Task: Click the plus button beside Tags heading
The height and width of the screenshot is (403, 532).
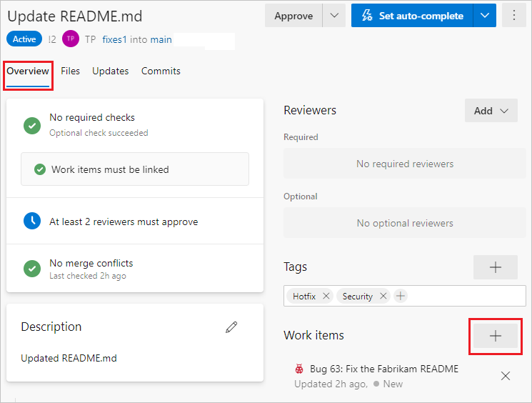Action: point(495,267)
